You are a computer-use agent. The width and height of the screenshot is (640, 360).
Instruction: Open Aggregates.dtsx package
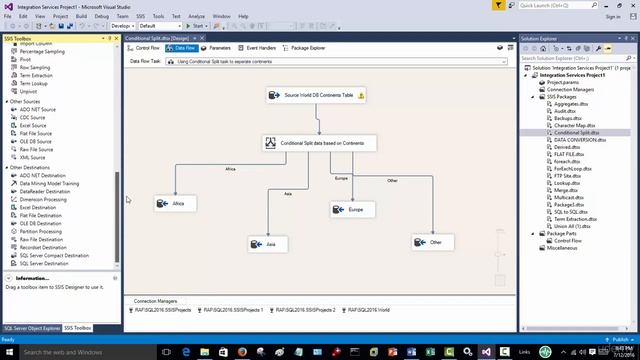coord(571,104)
